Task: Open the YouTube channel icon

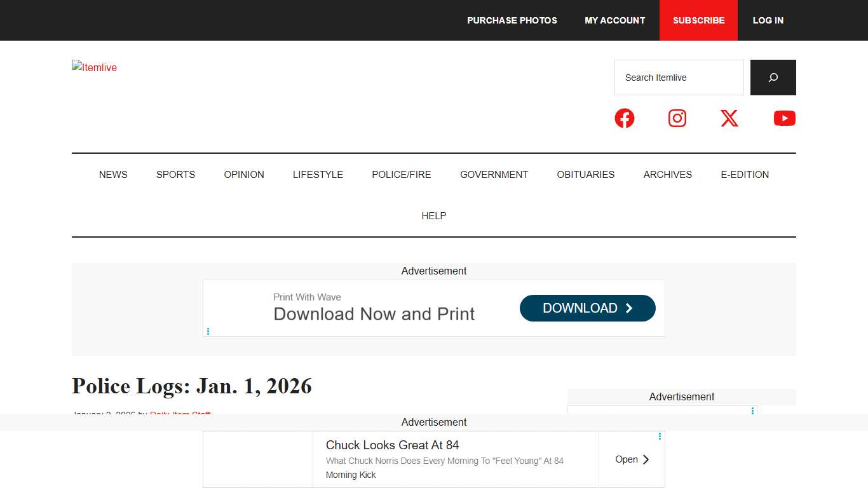Action: 784,118
